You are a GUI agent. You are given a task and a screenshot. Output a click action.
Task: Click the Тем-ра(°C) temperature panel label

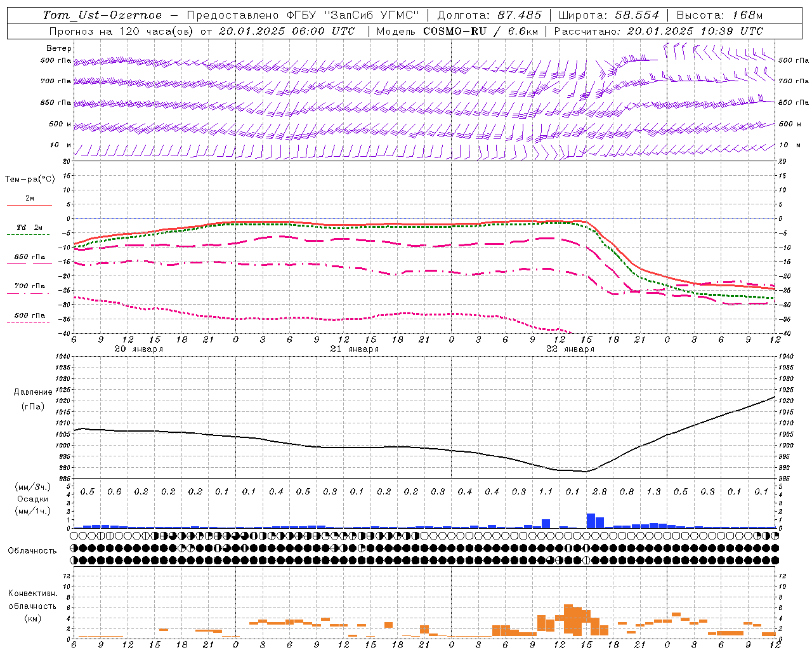[x=30, y=180]
